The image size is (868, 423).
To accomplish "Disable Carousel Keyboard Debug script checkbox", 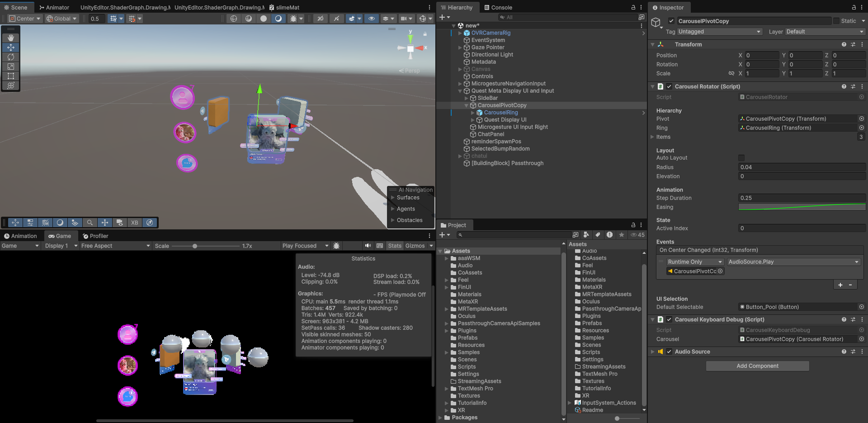I will click(669, 319).
